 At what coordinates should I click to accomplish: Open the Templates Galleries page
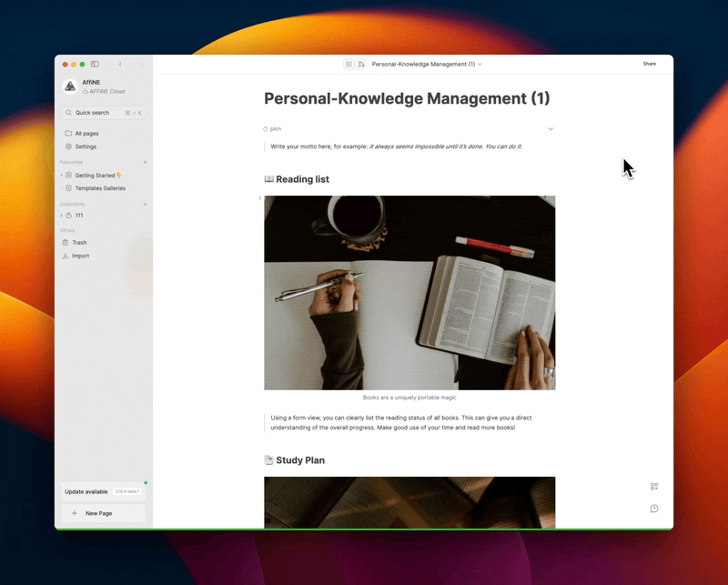pyautogui.click(x=100, y=188)
